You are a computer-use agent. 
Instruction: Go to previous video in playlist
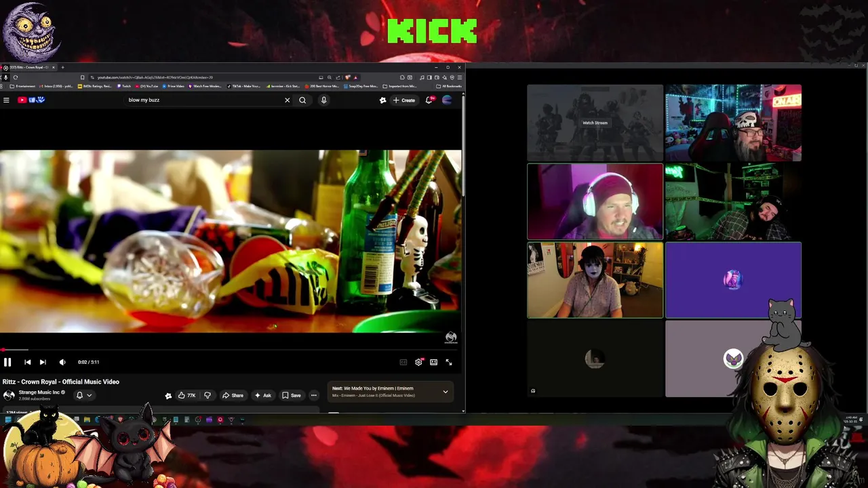click(27, 362)
